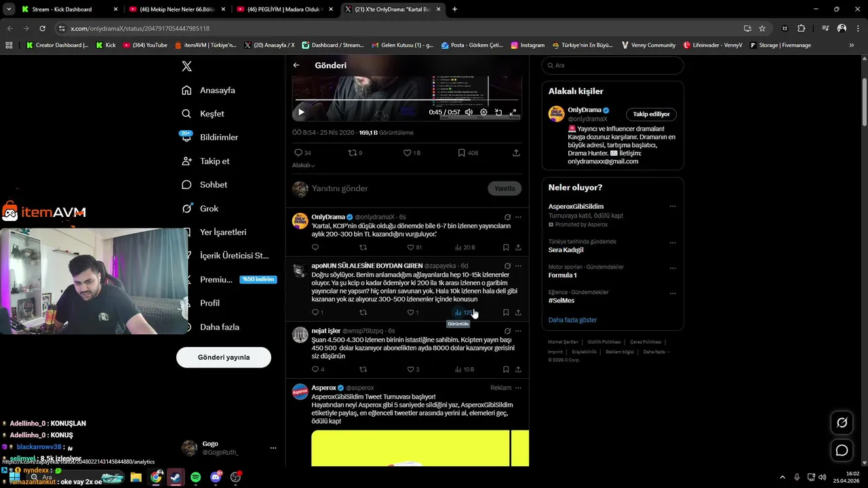Screen dimensions: 868x488
Task: Open more options on Asperox ad
Action: pos(518,388)
